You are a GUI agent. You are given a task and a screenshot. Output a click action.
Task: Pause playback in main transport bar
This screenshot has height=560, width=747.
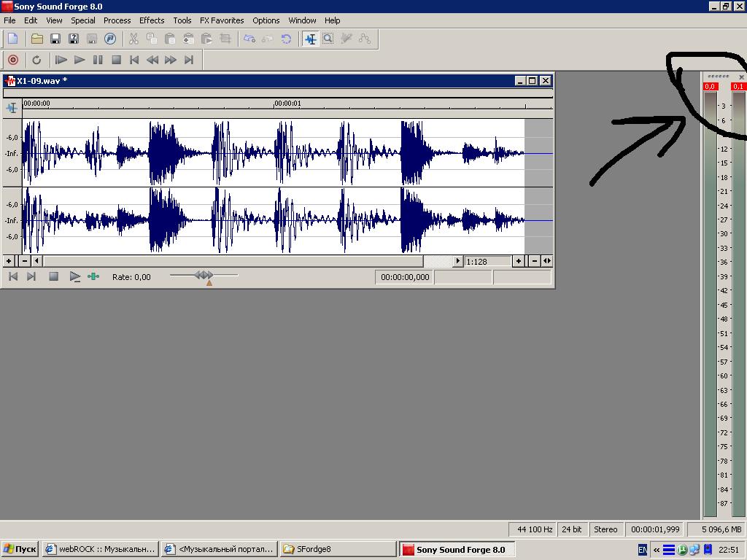98,60
